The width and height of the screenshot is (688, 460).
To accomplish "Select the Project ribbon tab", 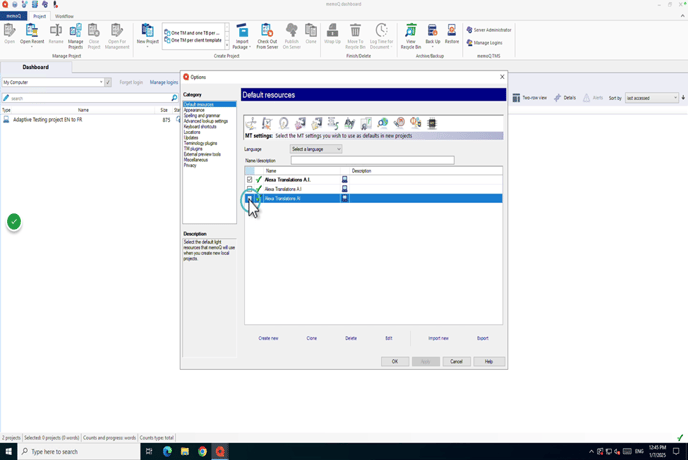I will point(39,16).
